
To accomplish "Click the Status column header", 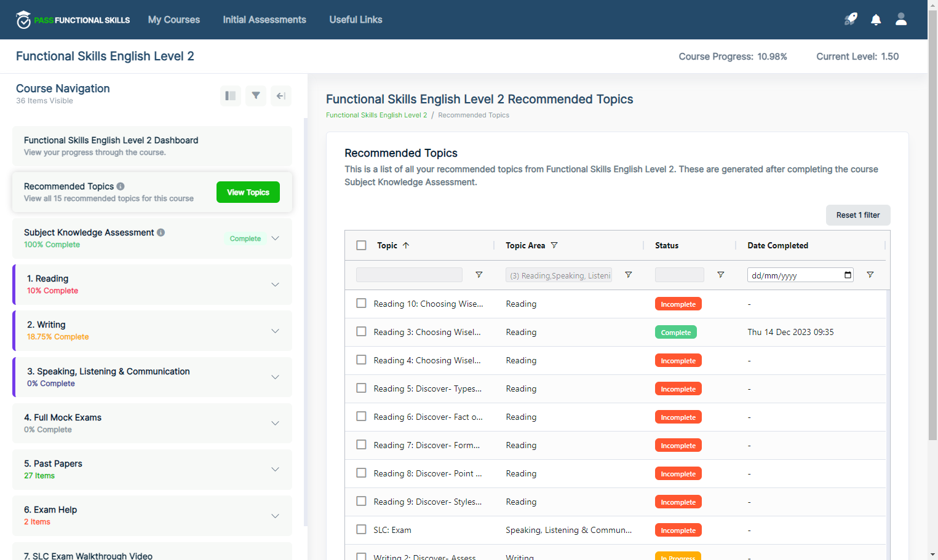I will click(x=667, y=245).
